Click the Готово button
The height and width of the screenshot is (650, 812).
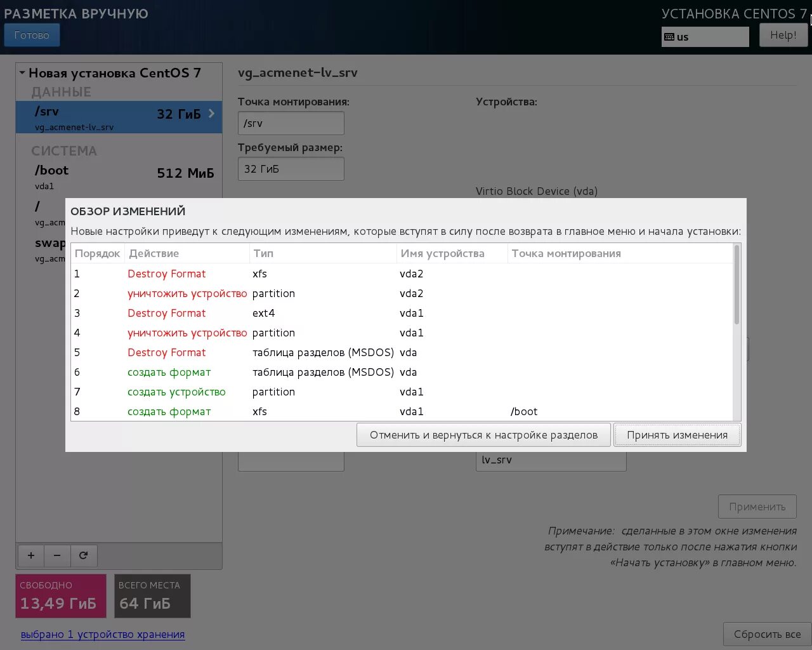click(32, 35)
